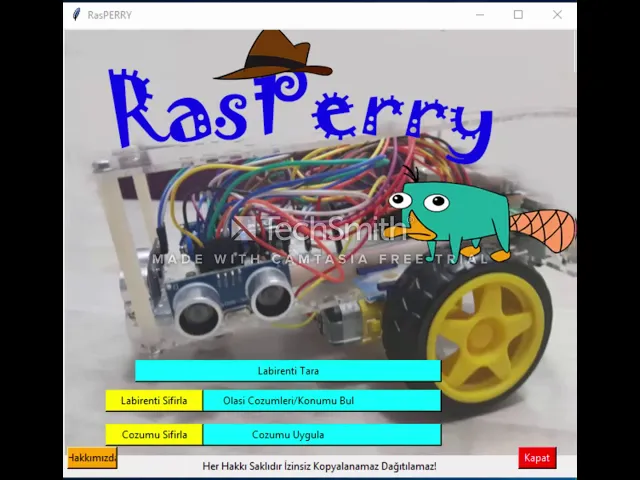Image resolution: width=640 pixels, height=480 pixels.
Task: Reset solution with Cozumu Sifirla
Action: click(154, 434)
